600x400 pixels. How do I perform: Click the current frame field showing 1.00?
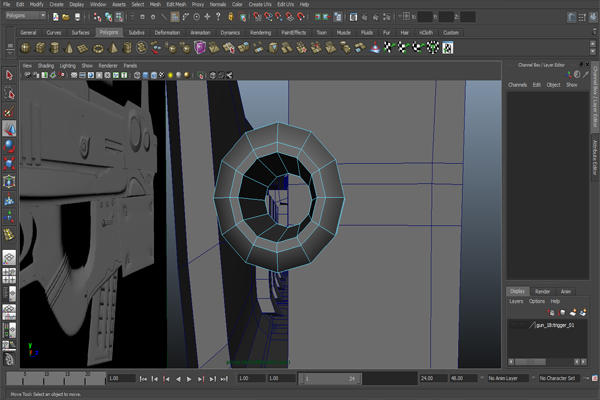[x=122, y=378]
